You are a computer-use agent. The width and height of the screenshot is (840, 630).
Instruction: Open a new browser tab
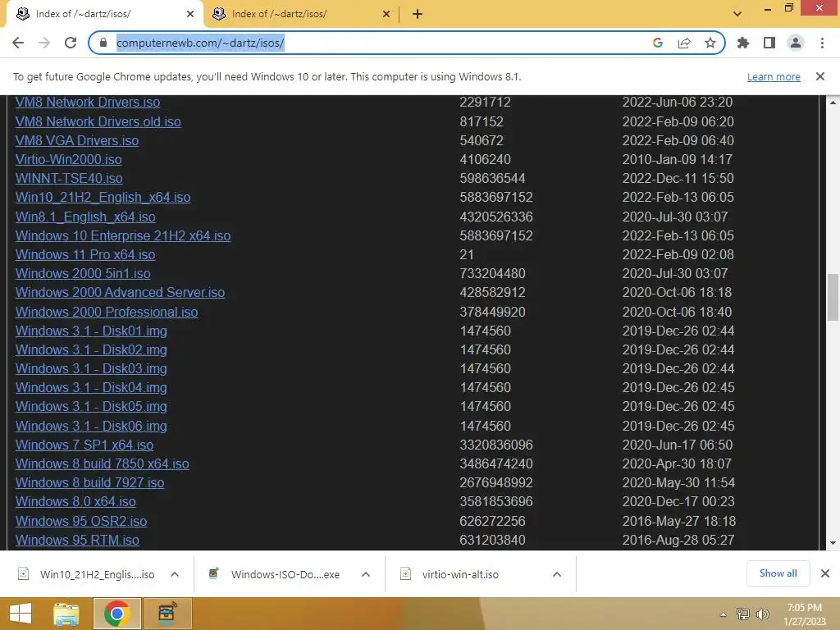pos(418,15)
